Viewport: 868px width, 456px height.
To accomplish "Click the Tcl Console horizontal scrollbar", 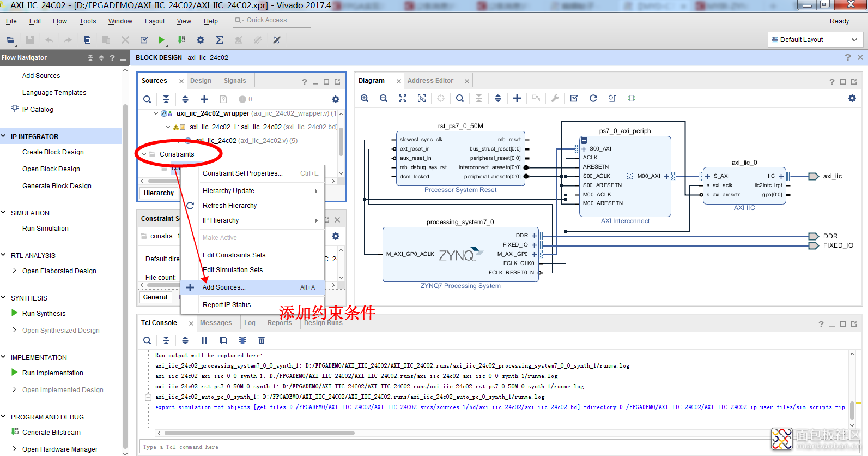I will [x=259, y=433].
